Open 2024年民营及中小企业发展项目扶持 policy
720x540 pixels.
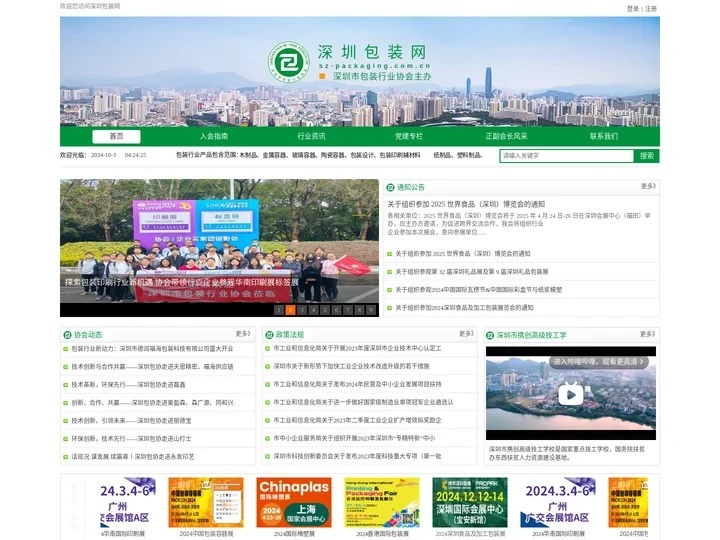point(357,384)
